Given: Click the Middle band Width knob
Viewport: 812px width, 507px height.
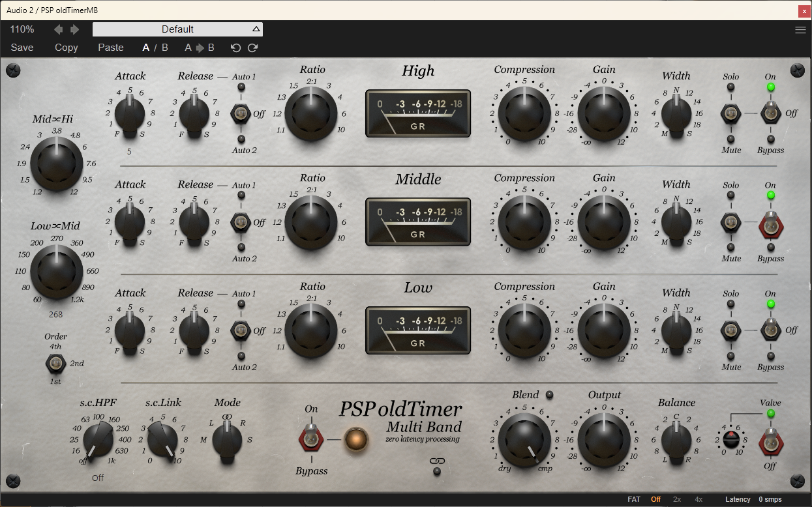Looking at the screenshot, I should click(676, 222).
